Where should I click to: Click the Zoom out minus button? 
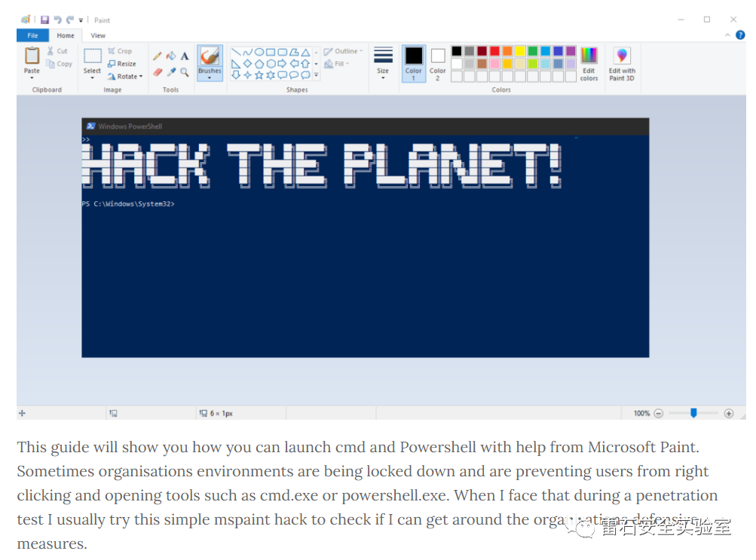tap(659, 414)
